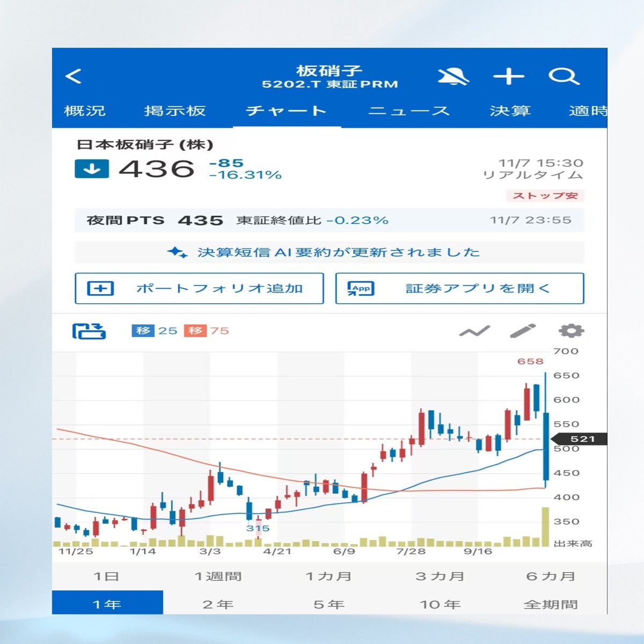This screenshot has height=644, width=644.
Task: Select the 5年 chart range
Action: point(328,604)
